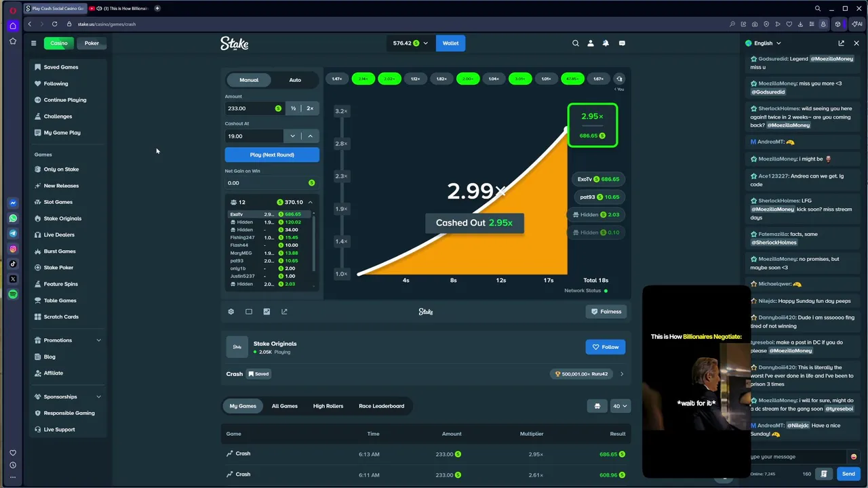Open Opera bookmarks star in sidebar
868x488 pixels.
(x=13, y=41)
